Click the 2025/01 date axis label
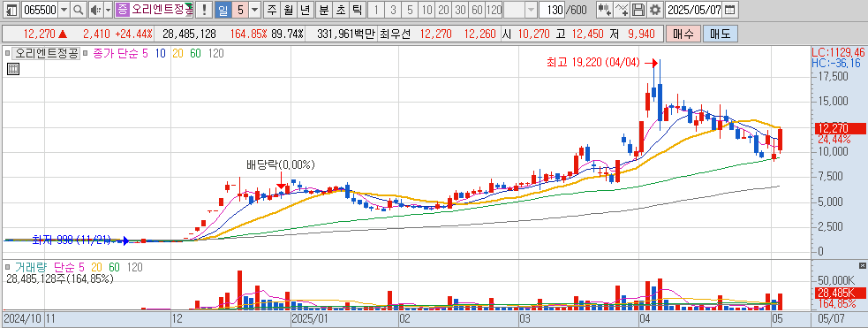 pos(311,319)
